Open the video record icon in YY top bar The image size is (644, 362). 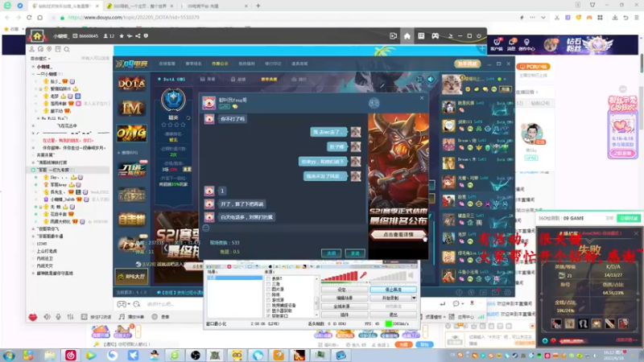393,36
